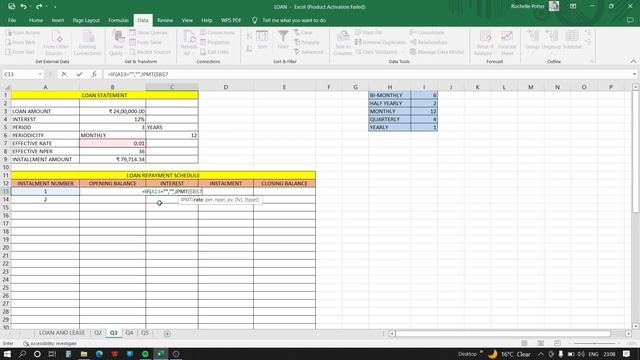The width and height of the screenshot is (640, 360).
Task: Open Ribbon Display Options in title bar
Action: click(x=573, y=7)
